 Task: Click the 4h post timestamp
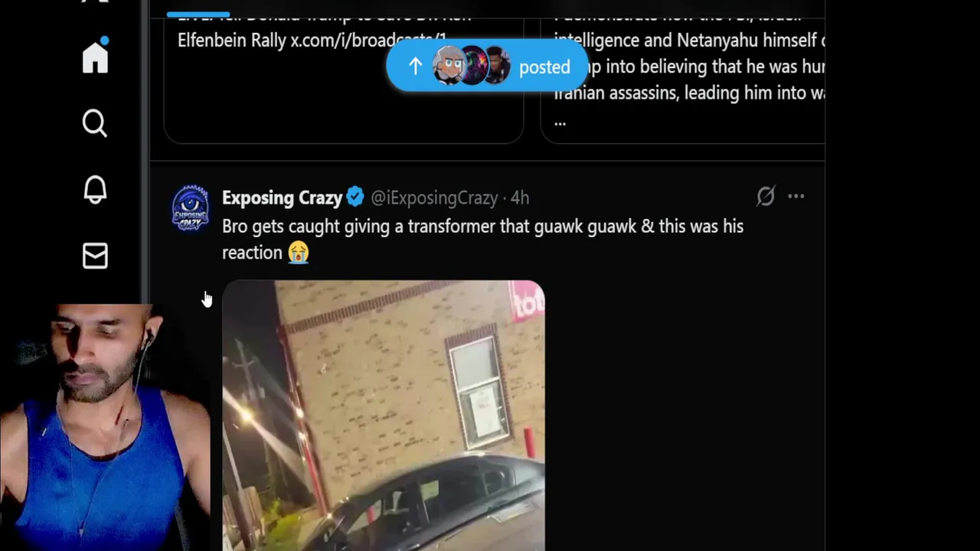tap(520, 197)
